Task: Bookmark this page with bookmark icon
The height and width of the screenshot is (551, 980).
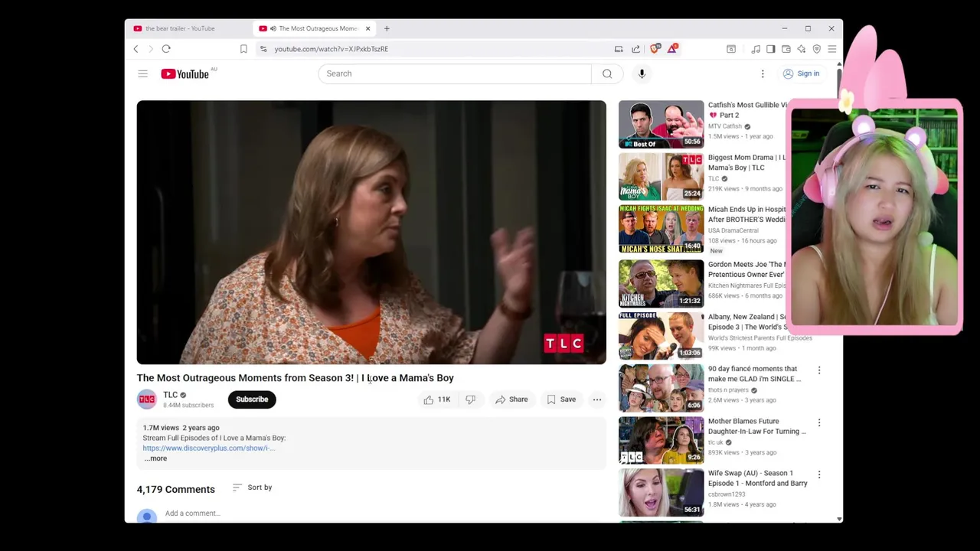Action: (243, 49)
